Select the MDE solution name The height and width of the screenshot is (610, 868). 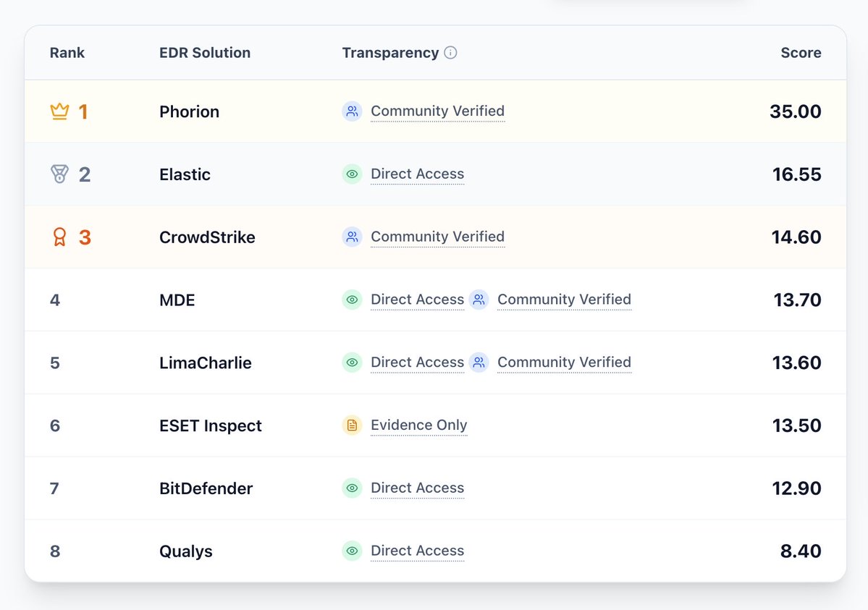point(177,300)
